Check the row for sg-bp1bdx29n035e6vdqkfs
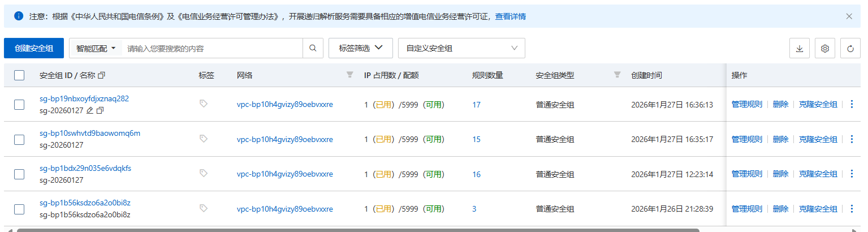This screenshot has height=232, width=868. 19,174
